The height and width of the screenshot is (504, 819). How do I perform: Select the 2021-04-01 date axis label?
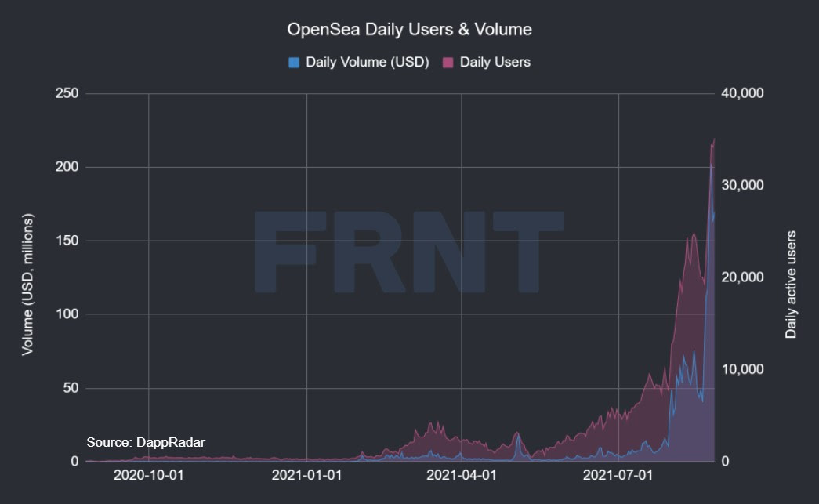(x=462, y=475)
